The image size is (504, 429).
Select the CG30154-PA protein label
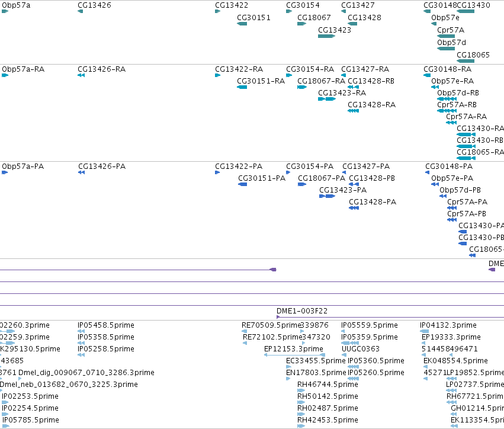click(310, 167)
